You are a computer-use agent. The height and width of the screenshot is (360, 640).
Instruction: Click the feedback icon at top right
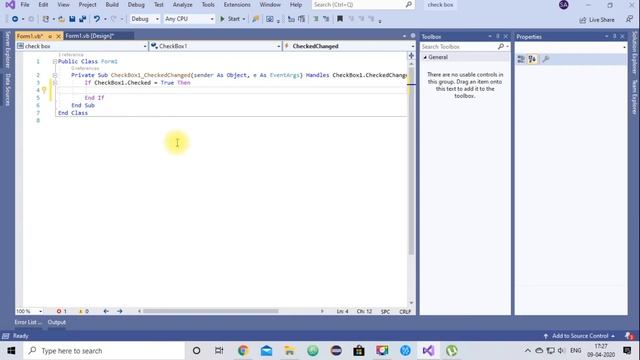click(629, 19)
